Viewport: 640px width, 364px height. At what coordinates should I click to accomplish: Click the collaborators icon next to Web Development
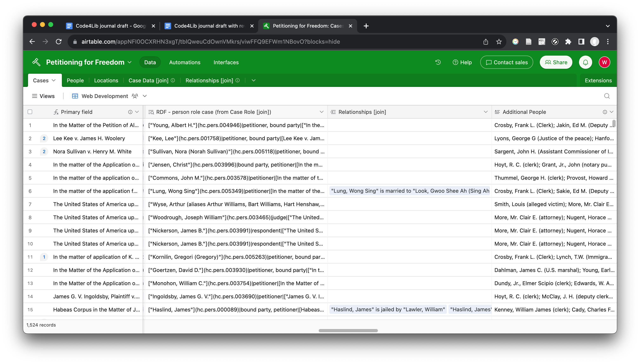pyautogui.click(x=135, y=96)
